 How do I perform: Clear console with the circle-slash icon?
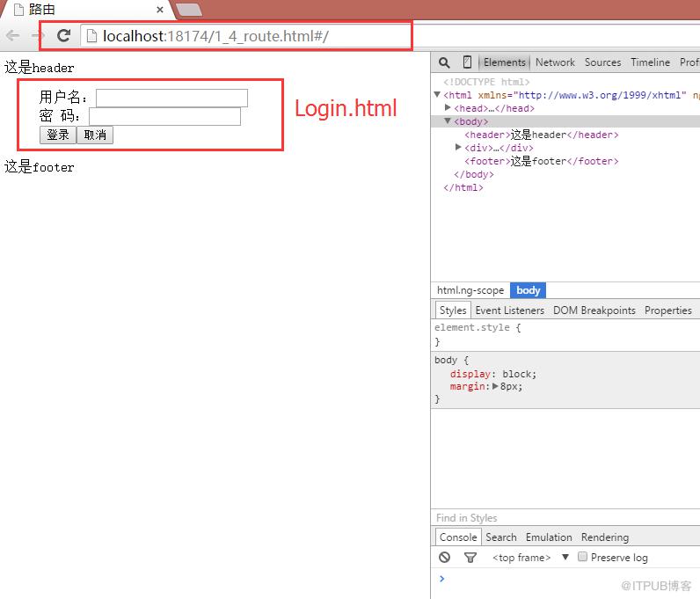pos(444,557)
